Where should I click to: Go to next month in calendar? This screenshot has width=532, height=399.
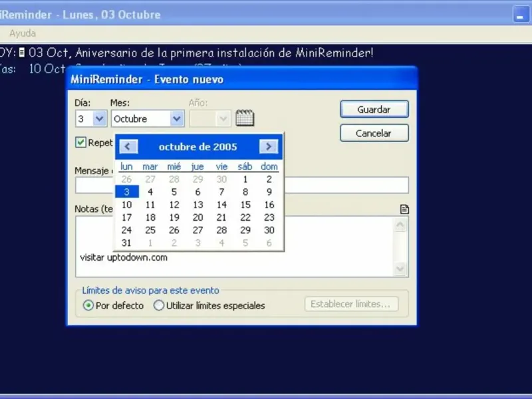click(x=269, y=146)
